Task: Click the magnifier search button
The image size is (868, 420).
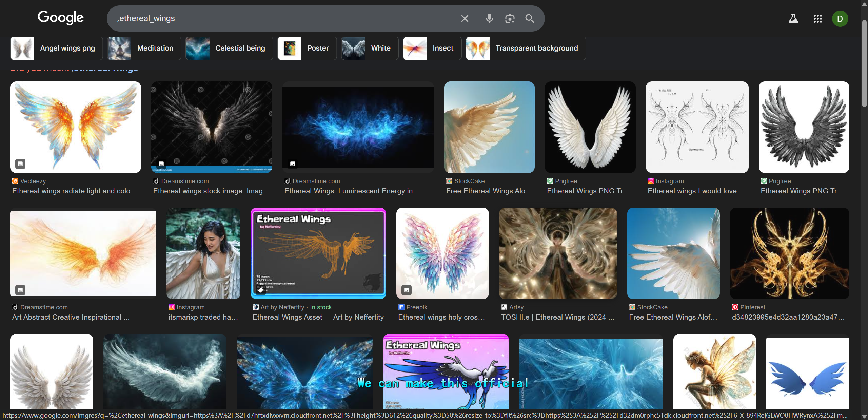Action: 530,18
